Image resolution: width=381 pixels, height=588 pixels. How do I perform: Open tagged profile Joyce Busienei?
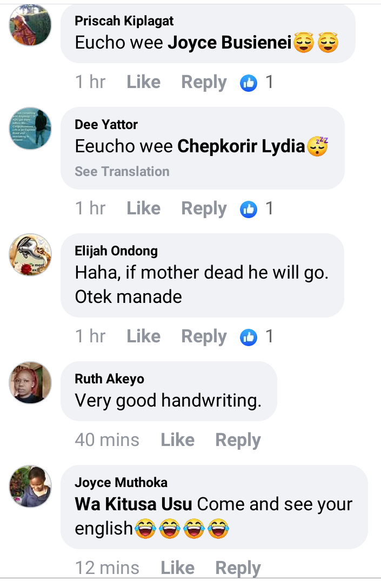[x=229, y=42]
